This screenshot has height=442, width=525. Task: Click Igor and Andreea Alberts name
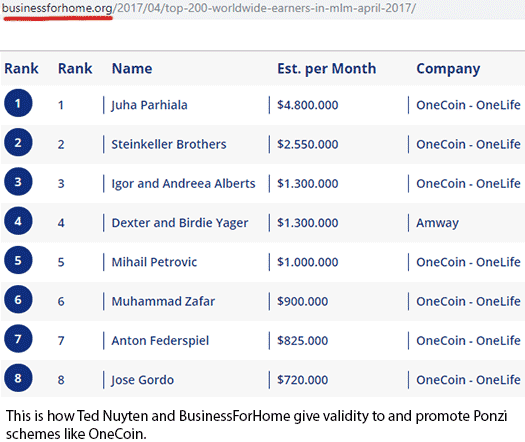(x=183, y=184)
